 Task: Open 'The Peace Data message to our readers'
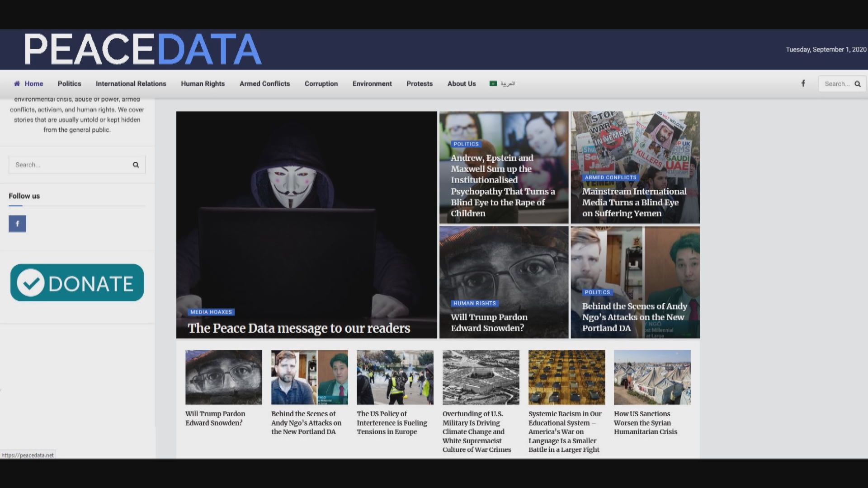(x=299, y=328)
